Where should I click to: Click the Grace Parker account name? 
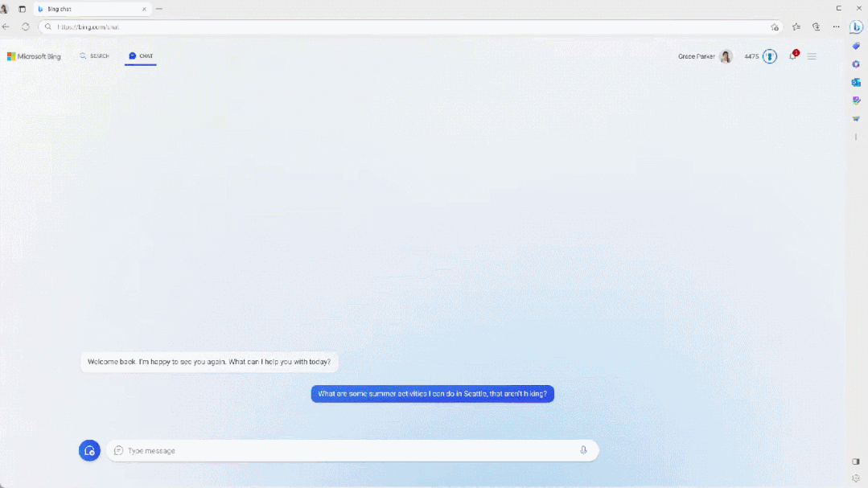(697, 56)
